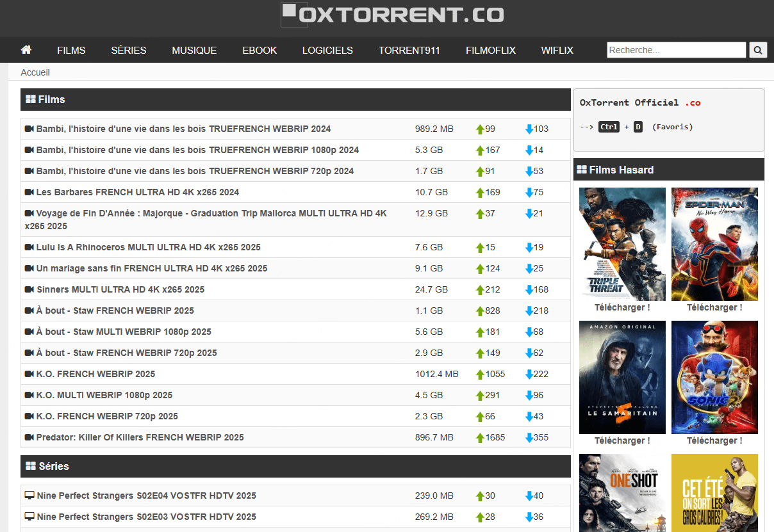
Task: Click the camera icon next to Sinners torrent
Action: pyautogui.click(x=29, y=289)
